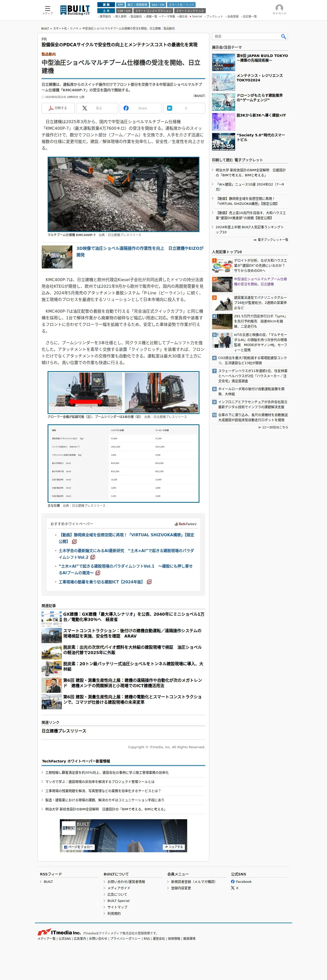Open スマート化・リノベ category tab
Image resolution: width=327 pixels, height=980 pixels.
tap(182, 5)
